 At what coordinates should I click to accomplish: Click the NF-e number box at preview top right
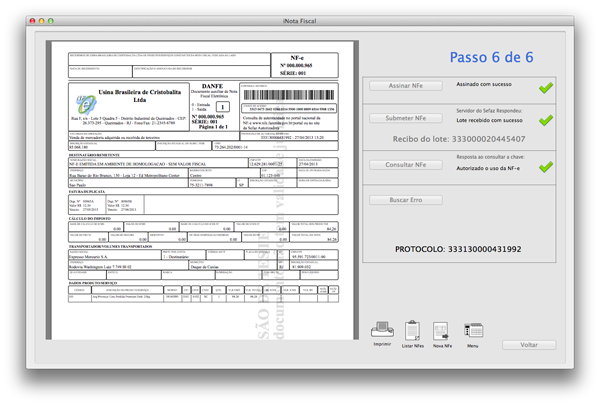click(305, 65)
